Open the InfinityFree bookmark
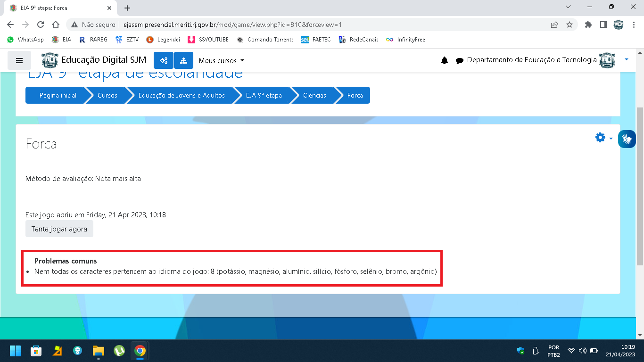Image resolution: width=644 pixels, height=362 pixels. coord(405,40)
